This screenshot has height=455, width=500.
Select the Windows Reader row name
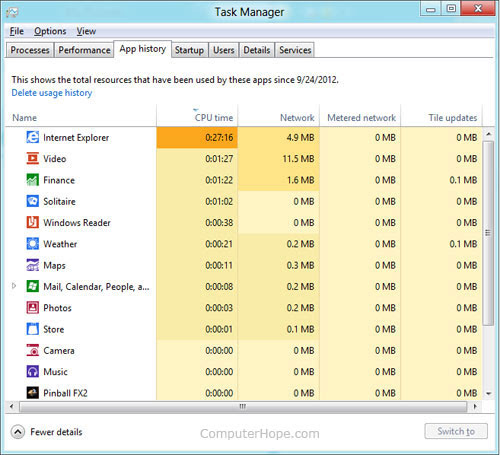click(77, 223)
